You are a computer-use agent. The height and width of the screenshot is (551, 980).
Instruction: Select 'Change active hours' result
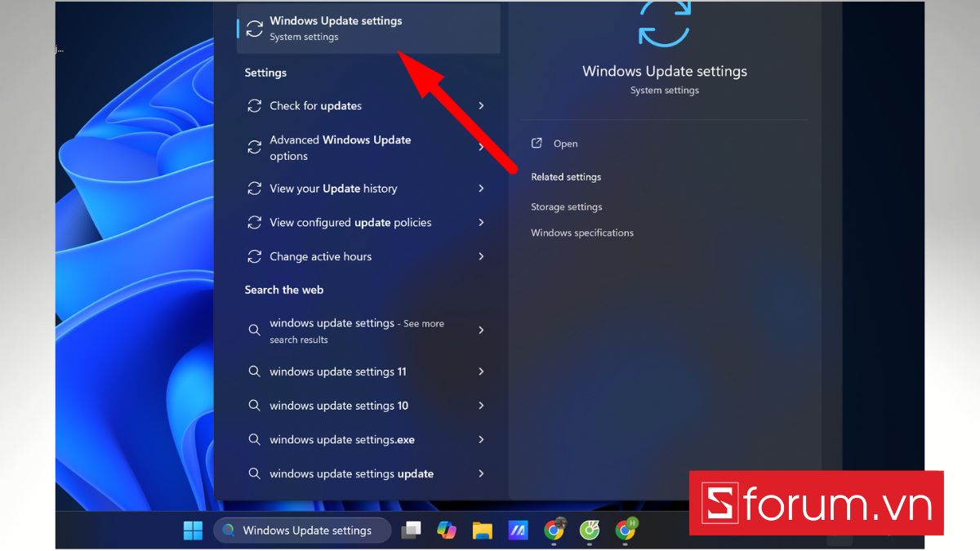(x=368, y=256)
